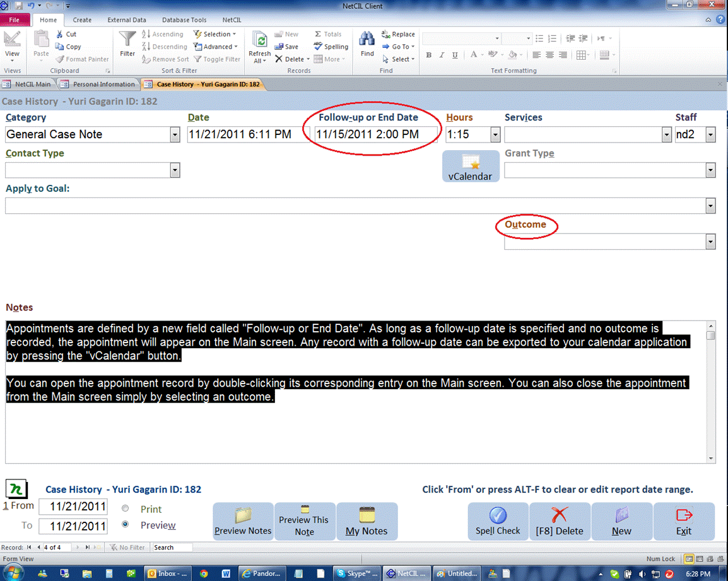Image resolution: width=728 pixels, height=581 pixels.
Task: Click the Copy icon in Clipboard
Action: pos(59,47)
